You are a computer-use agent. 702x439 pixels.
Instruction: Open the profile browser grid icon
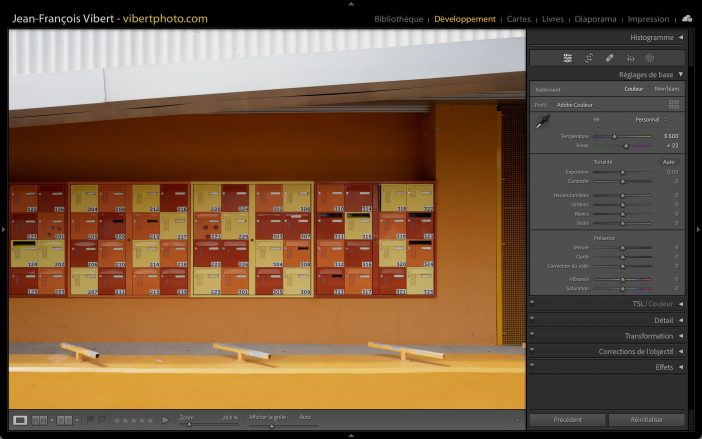click(x=673, y=104)
